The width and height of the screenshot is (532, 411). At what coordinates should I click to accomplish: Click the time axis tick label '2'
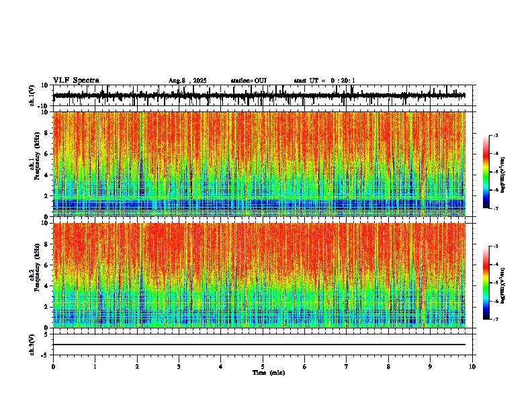pyautogui.click(x=137, y=367)
